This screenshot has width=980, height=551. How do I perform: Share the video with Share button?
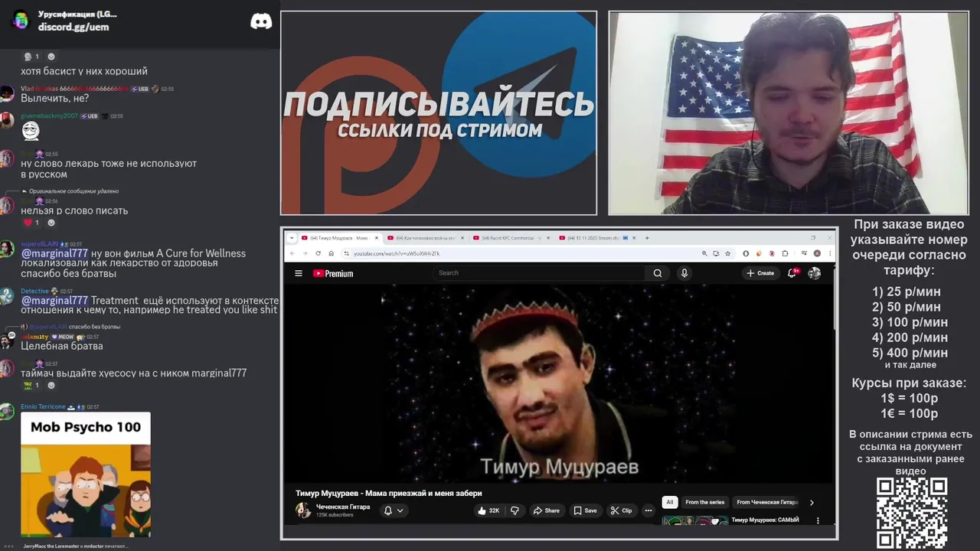point(547,510)
